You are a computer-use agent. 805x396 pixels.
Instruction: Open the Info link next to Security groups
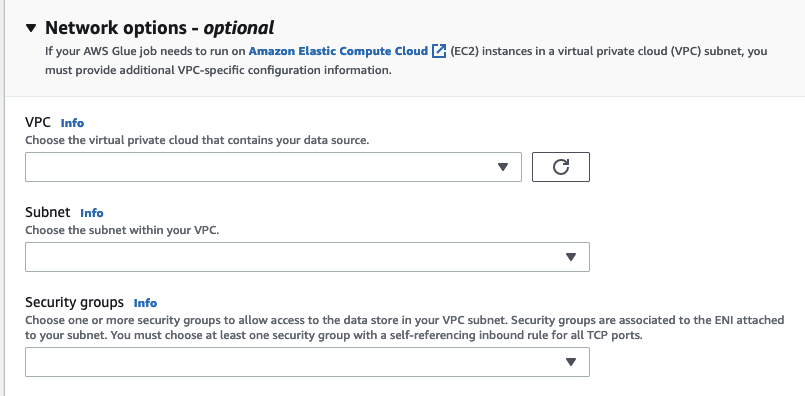(x=145, y=303)
